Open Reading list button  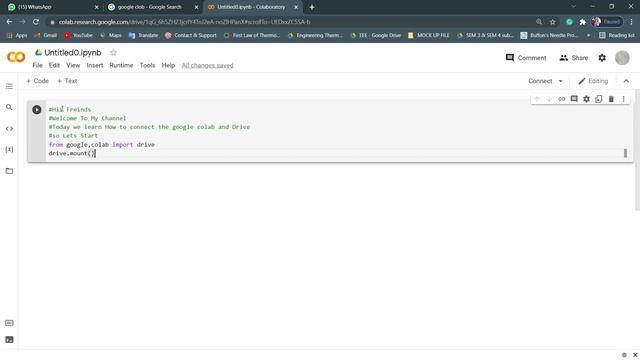tap(617, 36)
